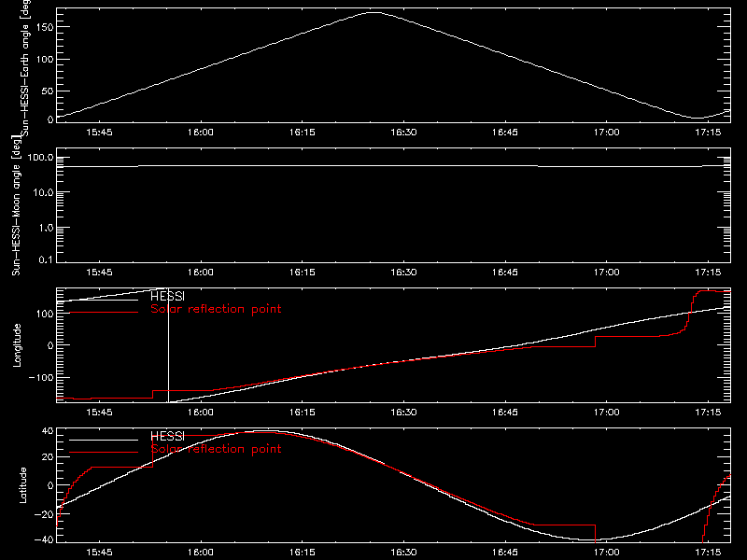Select the 100 tick on the Longitude axis
This screenshot has width=747, height=560.
point(44,314)
